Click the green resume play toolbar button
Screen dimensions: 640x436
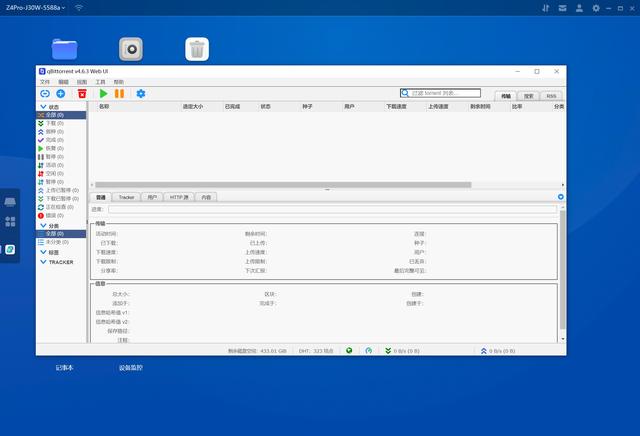(103, 94)
